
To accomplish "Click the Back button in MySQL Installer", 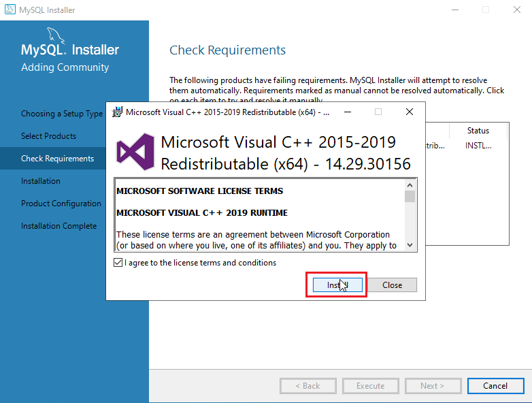I will click(x=308, y=386).
